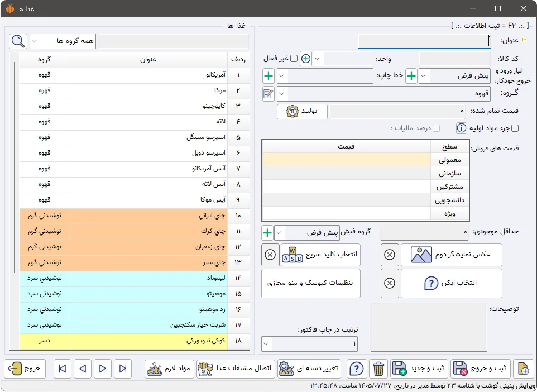The image size is (537, 392).
Task: Expand the واحد unit dropdown
Action: (318, 59)
